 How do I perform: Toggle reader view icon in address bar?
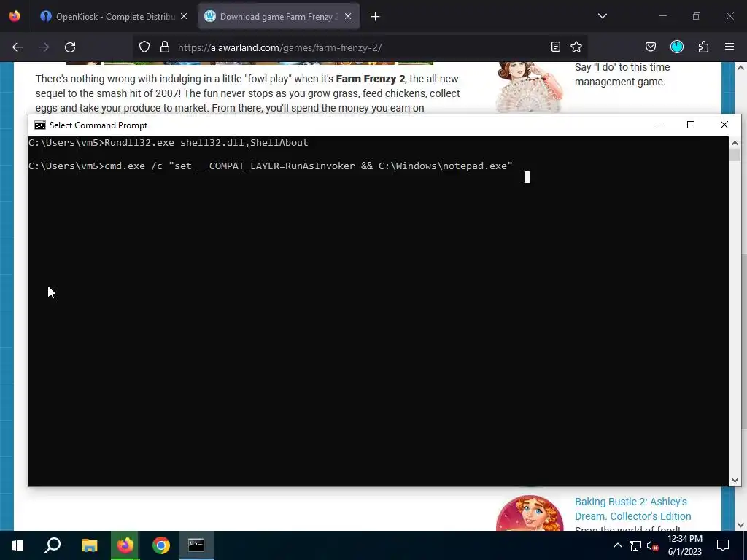pos(555,47)
